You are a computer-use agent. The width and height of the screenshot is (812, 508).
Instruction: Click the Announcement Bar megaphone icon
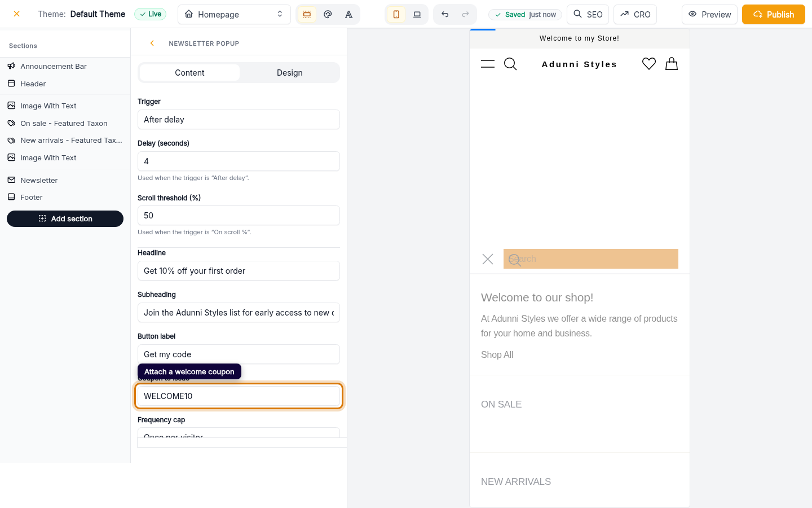[11, 66]
